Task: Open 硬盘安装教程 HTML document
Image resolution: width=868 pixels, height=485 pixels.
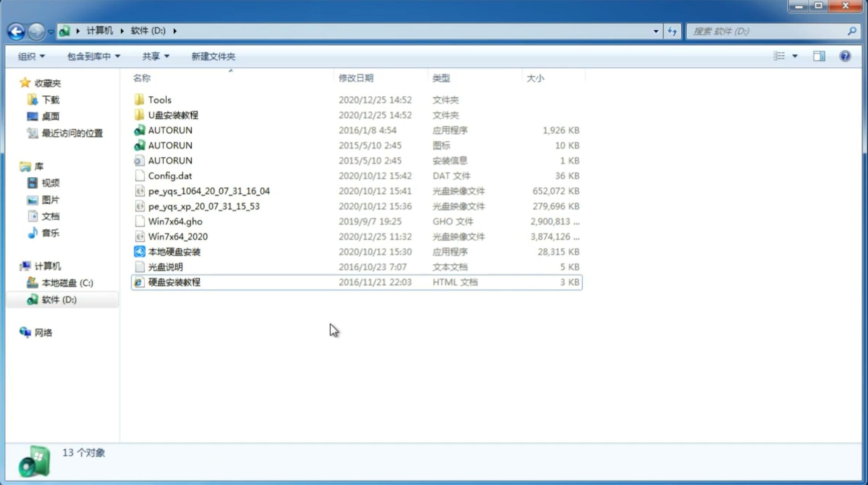Action: 174,282
